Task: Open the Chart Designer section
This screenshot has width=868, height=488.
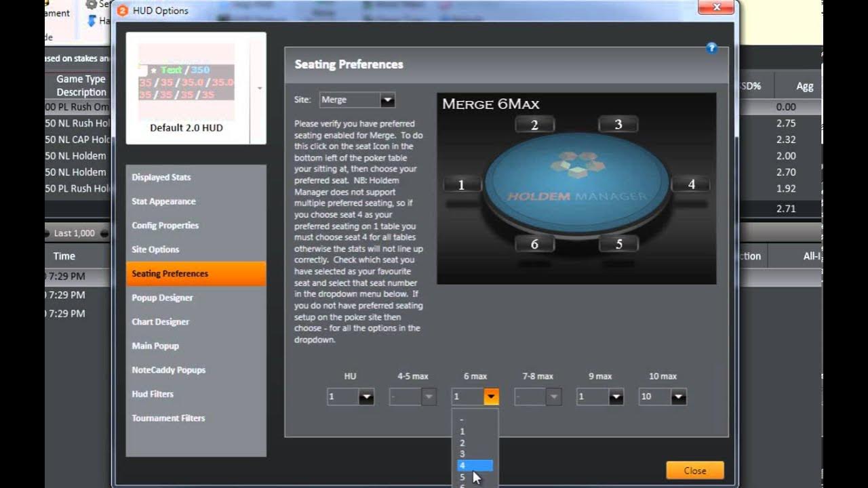Action: coord(196,322)
